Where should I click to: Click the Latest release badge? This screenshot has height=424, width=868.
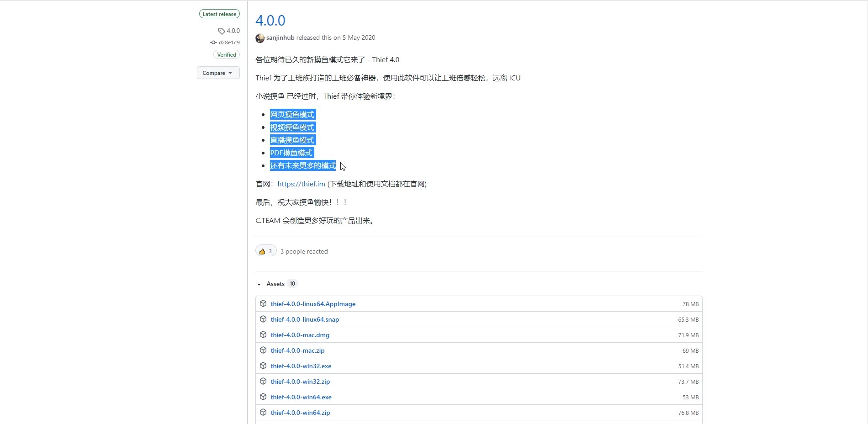[x=219, y=14]
